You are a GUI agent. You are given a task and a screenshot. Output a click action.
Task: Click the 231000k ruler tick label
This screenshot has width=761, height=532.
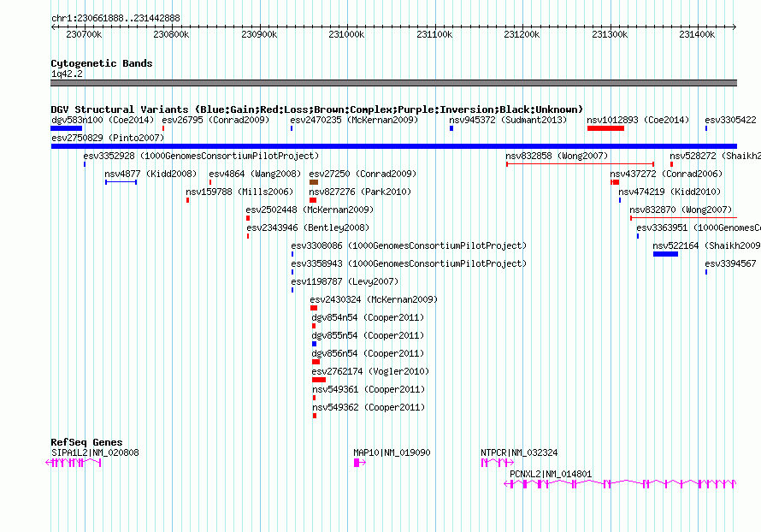346,34
